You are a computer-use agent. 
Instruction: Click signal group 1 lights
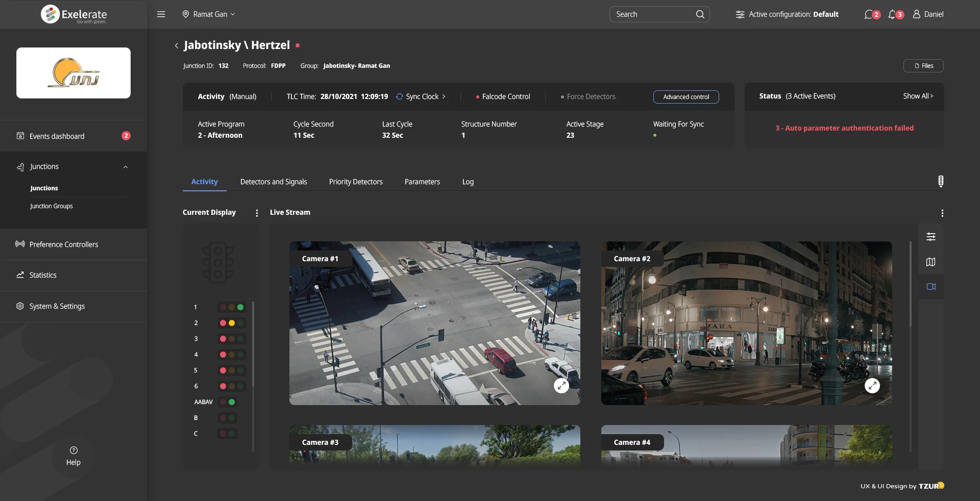click(232, 307)
